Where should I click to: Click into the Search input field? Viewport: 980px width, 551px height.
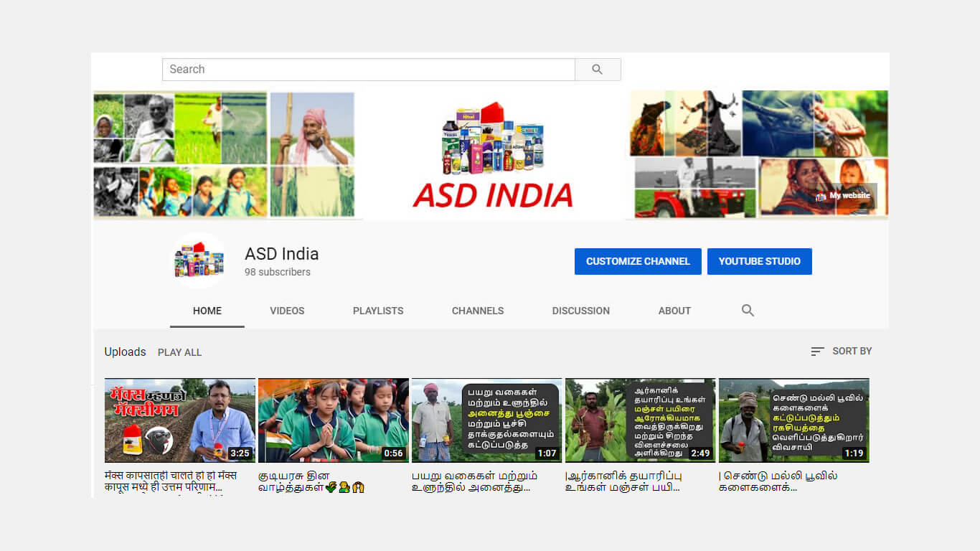(x=369, y=70)
